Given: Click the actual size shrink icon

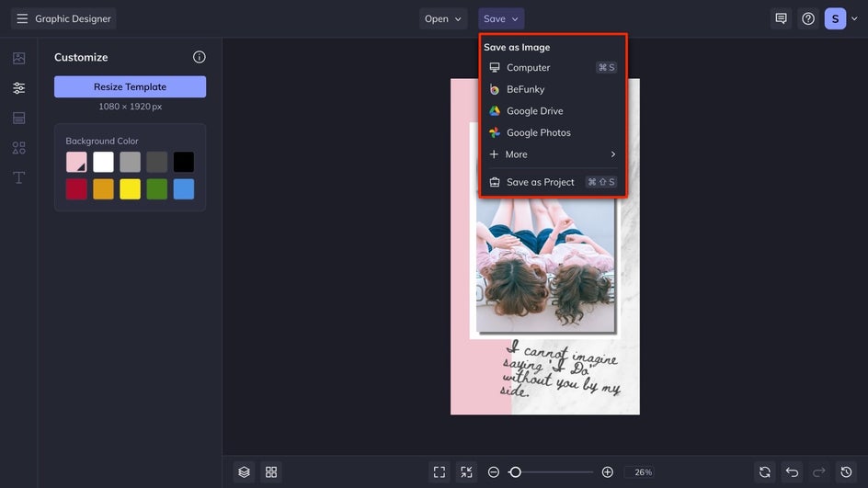Looking at the screenshot, I should coord(467,472).
